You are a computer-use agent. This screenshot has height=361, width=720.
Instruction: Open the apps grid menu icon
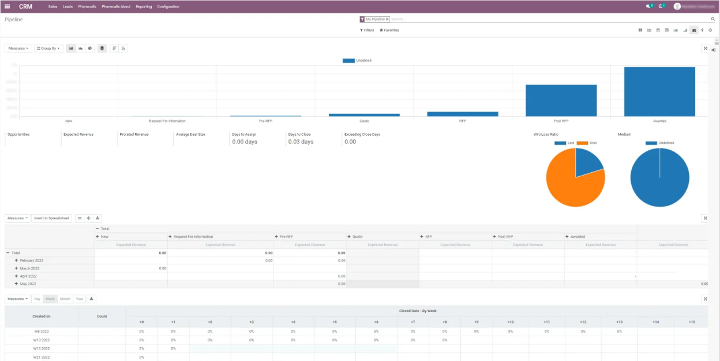7,6
